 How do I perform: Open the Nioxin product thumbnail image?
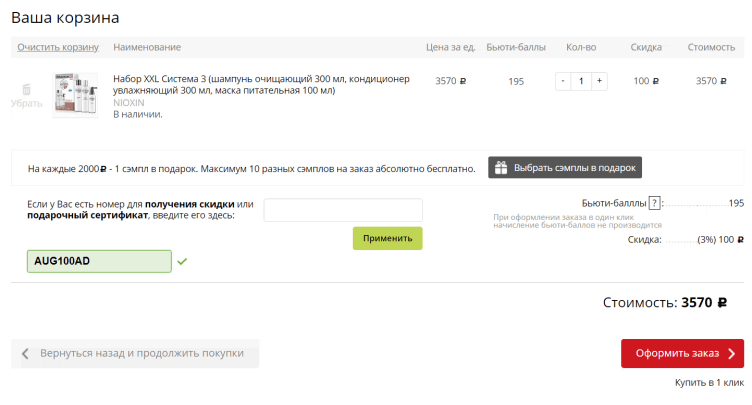tap(78, 95)
